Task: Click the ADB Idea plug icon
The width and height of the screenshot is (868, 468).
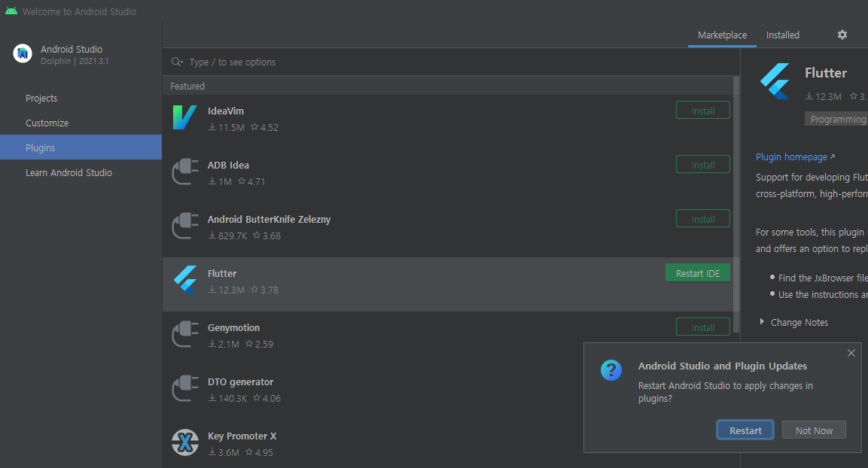Action: pyautogui.click(x=185, y=172)
